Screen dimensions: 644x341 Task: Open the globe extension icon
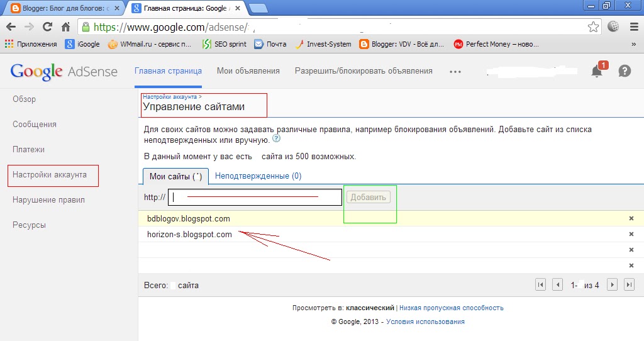point(613,26)
